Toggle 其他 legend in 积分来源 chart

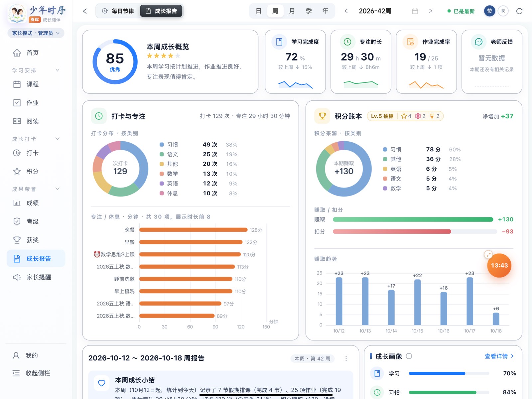coord(392,159)
